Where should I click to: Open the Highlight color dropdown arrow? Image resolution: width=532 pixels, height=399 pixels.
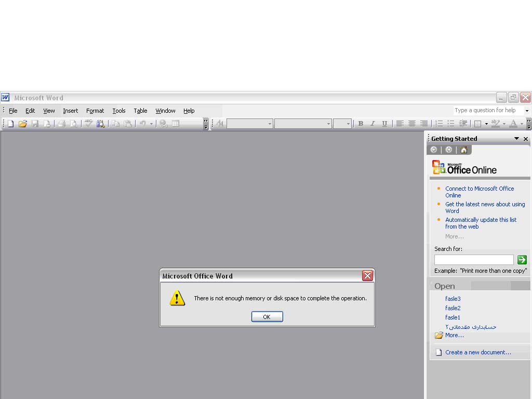[x=504, y=124]
